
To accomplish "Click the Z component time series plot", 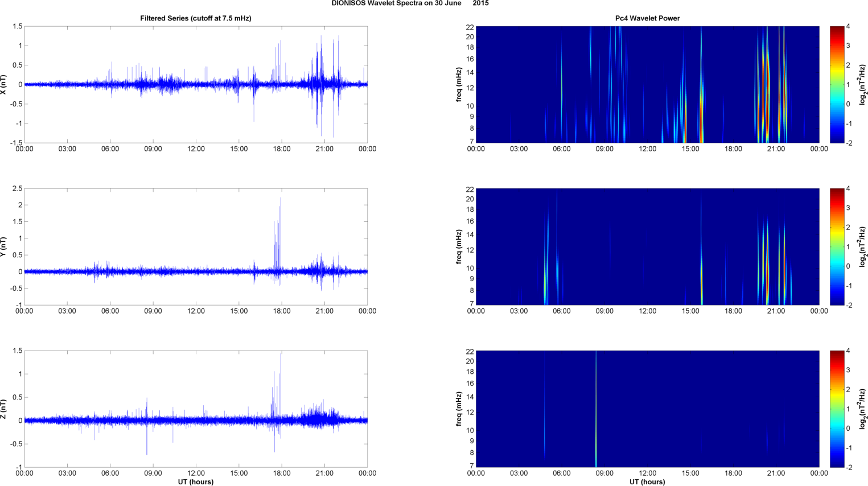I will tap(196, 409).
